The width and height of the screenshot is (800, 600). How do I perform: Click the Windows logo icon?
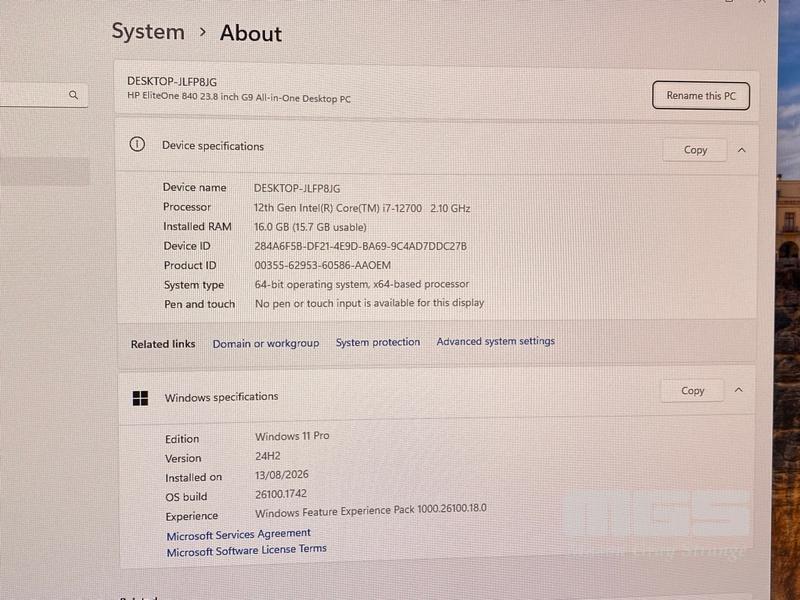click(140, 398)
